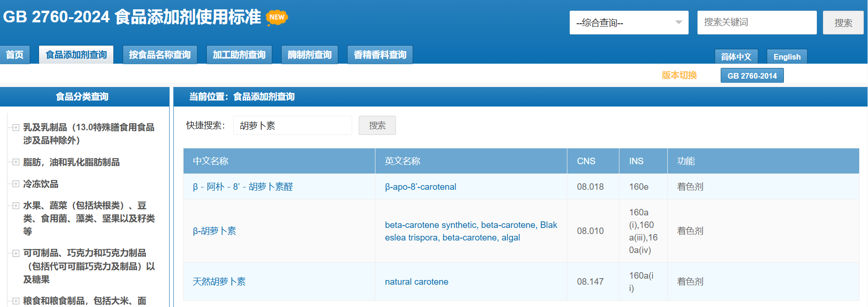This screenshot has width=868, height=307.
Task: Expand the 粮食和粮食制品 category node
Action: coord(16,301)
